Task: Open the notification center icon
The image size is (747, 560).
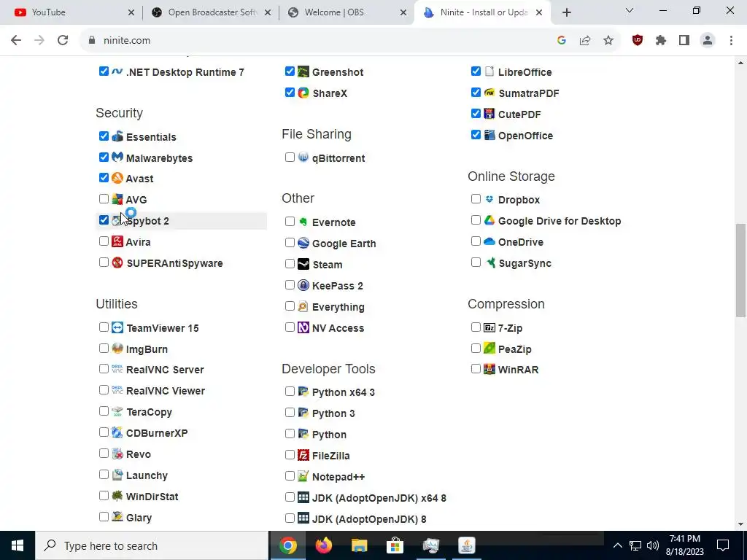Action: (x=723, y=545)
